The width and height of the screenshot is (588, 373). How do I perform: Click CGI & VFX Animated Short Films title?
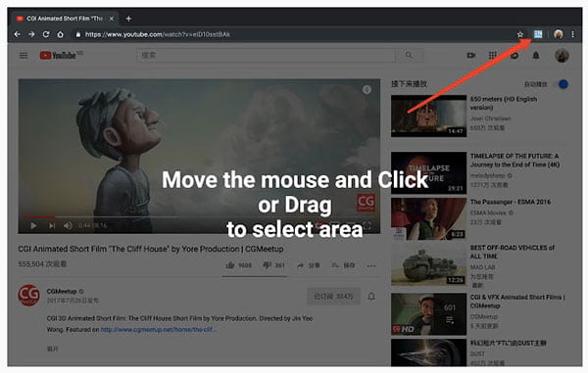click(x=517, y=302)
